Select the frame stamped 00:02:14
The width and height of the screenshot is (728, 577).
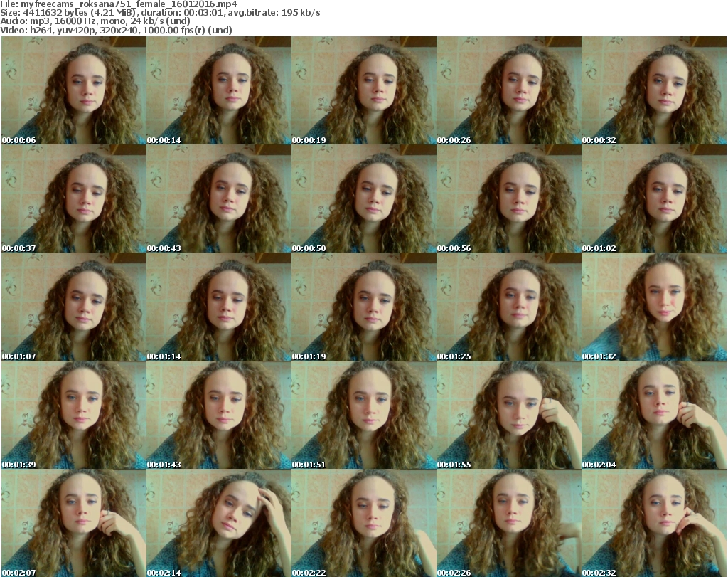coord(219,523)
